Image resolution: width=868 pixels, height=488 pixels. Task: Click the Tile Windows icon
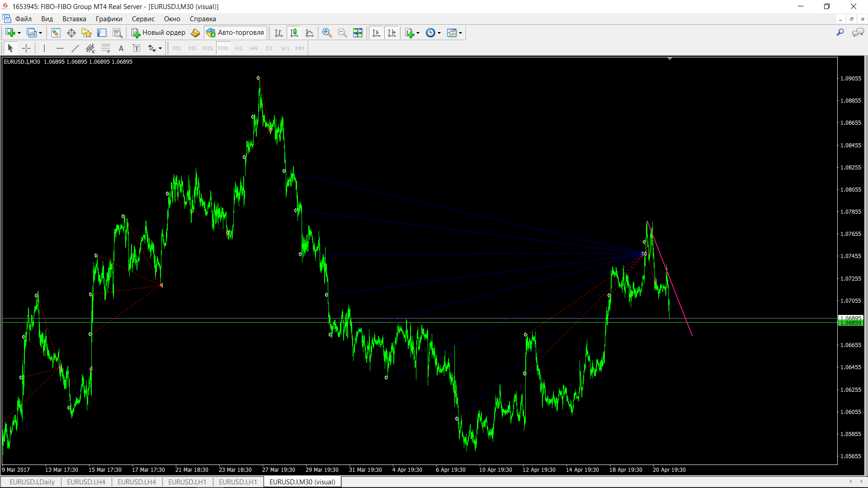coord(358,33)
